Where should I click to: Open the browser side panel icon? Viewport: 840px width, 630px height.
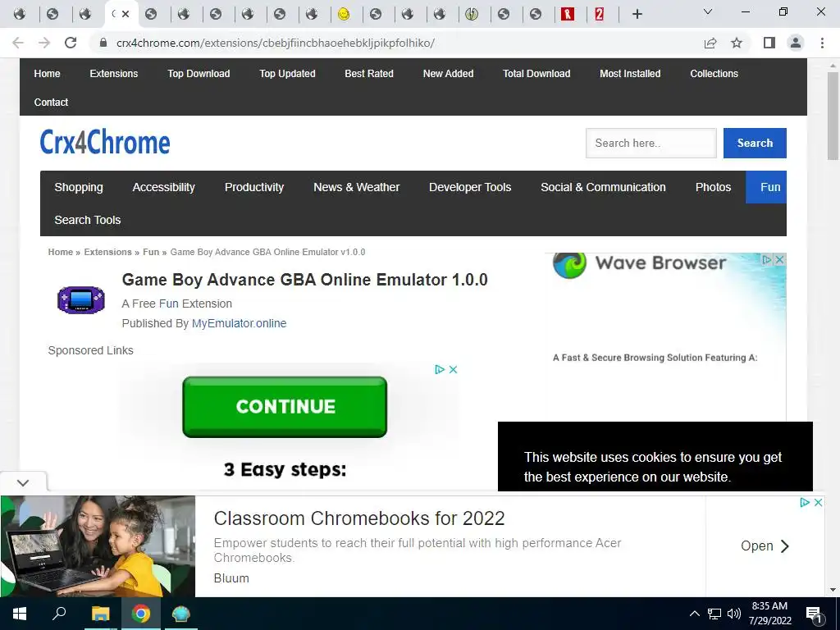tap(769, 43)
